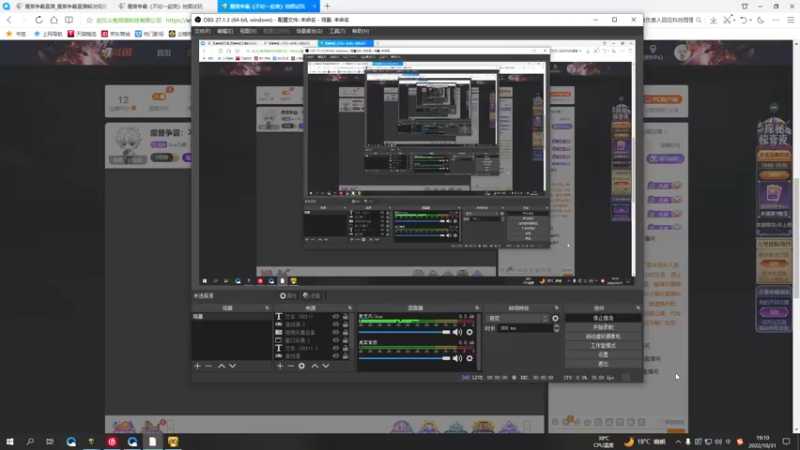Click the browser scissors screenshot icon
Image resolution: width=800 pixels, height=450 pixels.
tap(727, 20)
